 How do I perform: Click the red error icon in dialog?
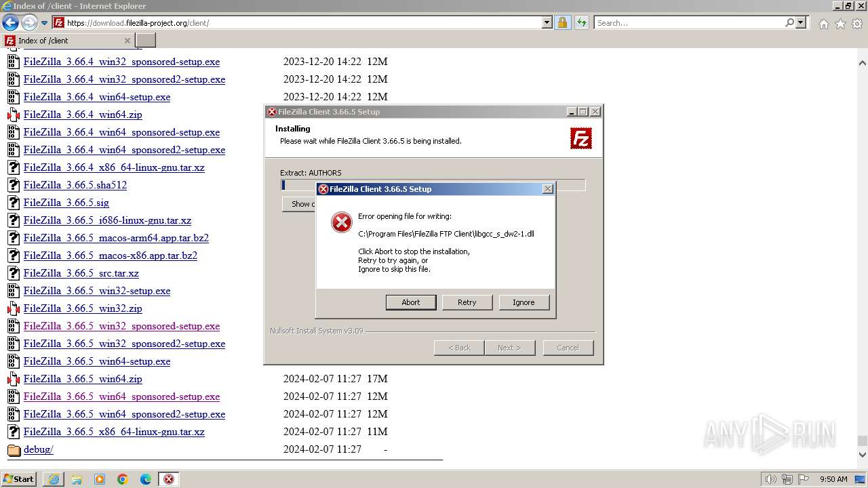click(341, 222)
